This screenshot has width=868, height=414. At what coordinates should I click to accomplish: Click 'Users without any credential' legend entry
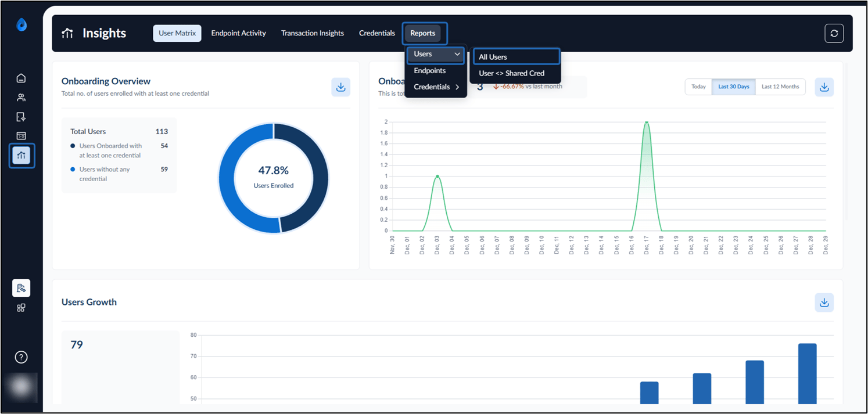click(x=105, y=174)
